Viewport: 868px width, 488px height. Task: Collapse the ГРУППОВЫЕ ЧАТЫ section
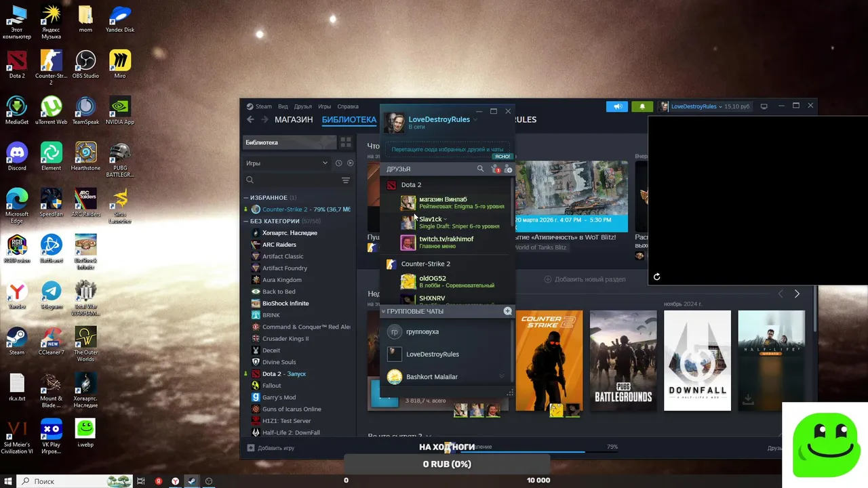(x=383, y=311)
